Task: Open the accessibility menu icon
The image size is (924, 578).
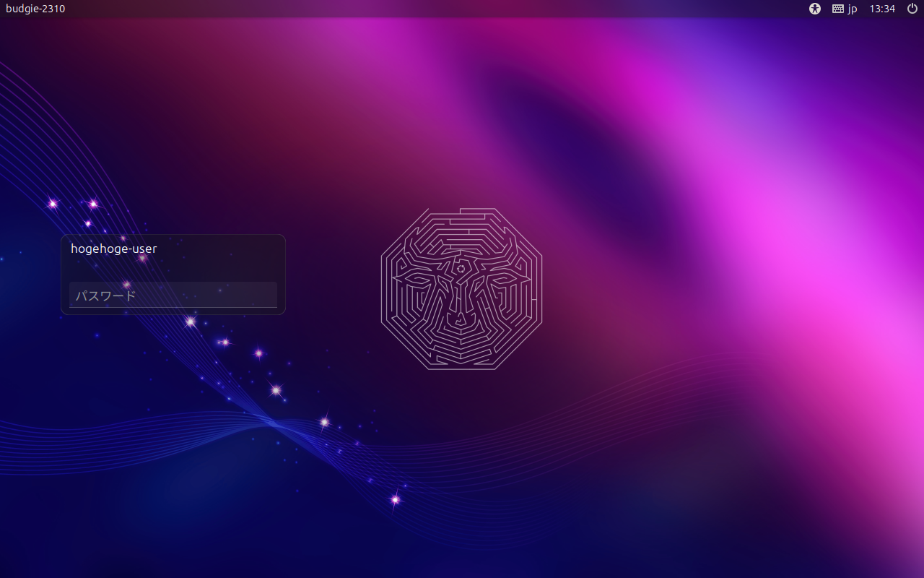Action: [x=815, y=9]
